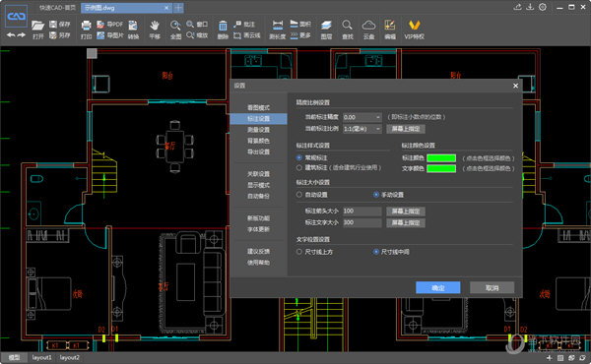Select the 建筑标注 radio button

point(299,167)
